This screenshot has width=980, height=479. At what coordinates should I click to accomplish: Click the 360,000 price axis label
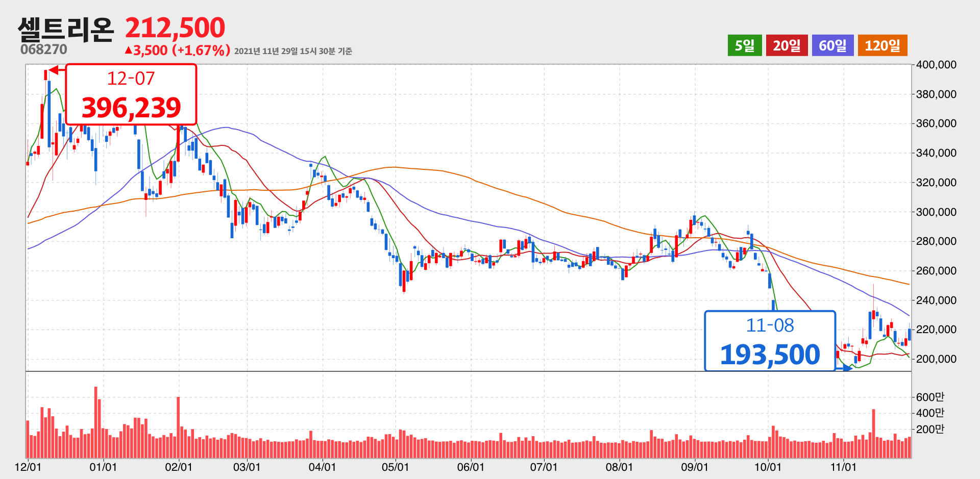(x=936, y=123)
